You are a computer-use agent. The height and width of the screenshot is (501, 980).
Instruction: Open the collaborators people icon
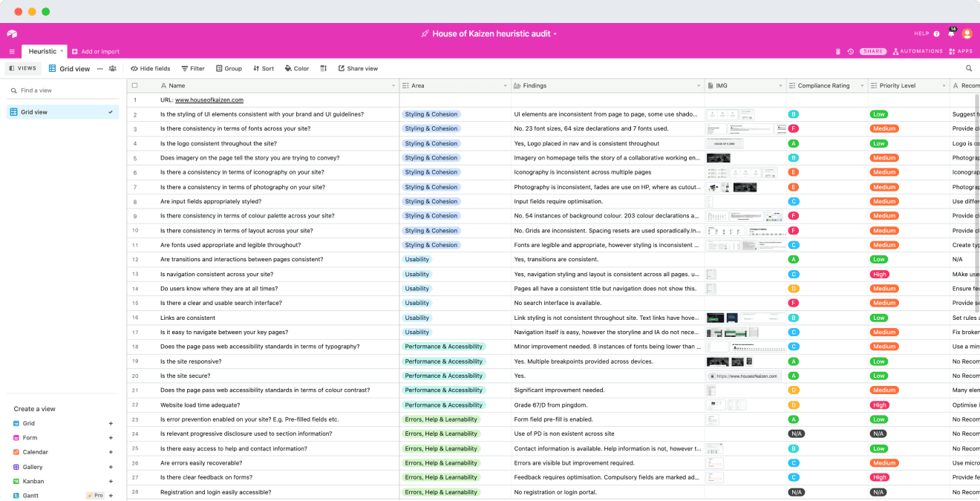click(x=112, y=68)
